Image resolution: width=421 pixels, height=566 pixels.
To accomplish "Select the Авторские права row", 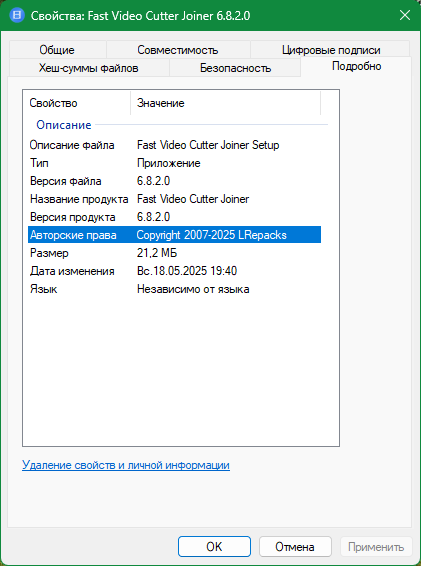I will (174, 235).
